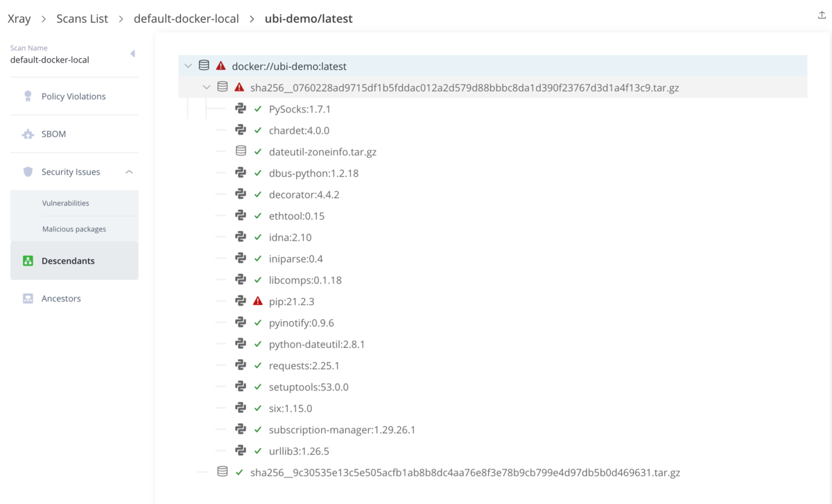Click the red warning icon next to pip:21.2.3
The width and height of the screenshot is (832, 504).
coord(258,301)
